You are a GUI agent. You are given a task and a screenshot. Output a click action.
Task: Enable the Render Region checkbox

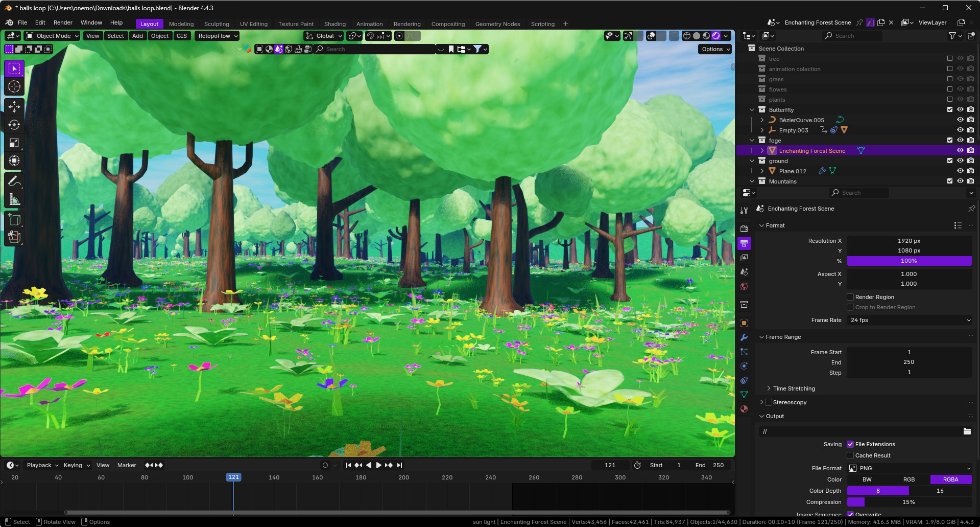click(850, 297)
